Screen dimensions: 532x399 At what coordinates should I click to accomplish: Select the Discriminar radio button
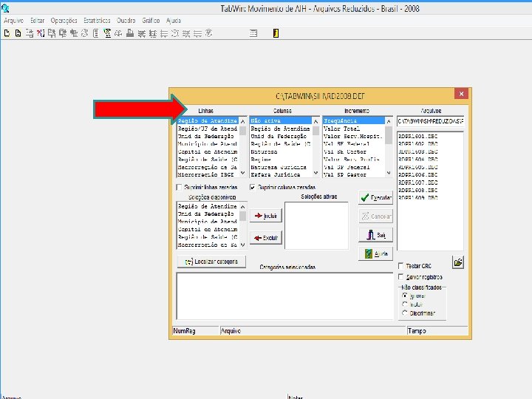point(404,313)
